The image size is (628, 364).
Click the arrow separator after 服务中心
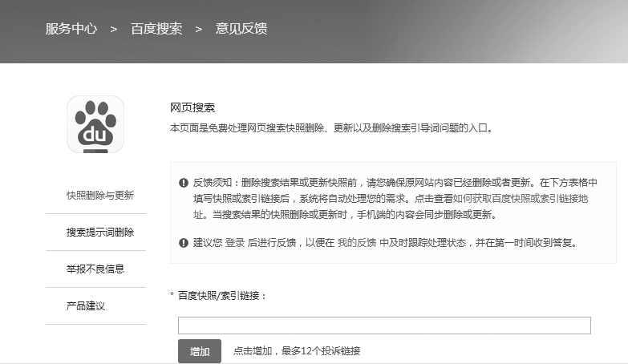coord(114,29)
